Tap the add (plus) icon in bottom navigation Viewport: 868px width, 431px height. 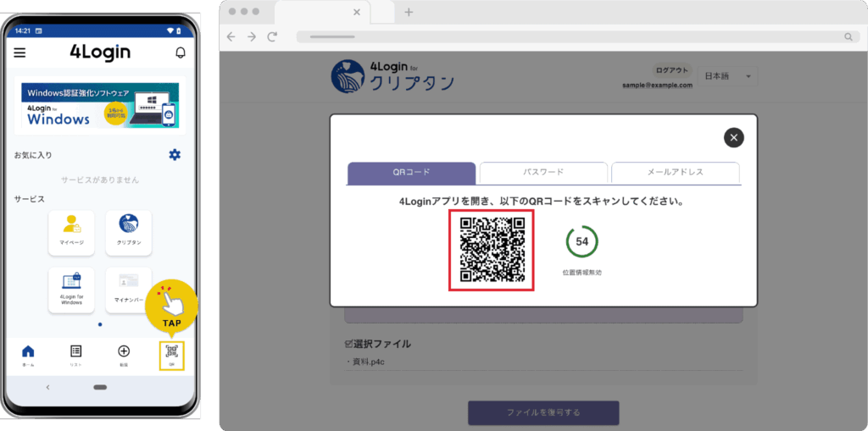[x=124, y=355]
